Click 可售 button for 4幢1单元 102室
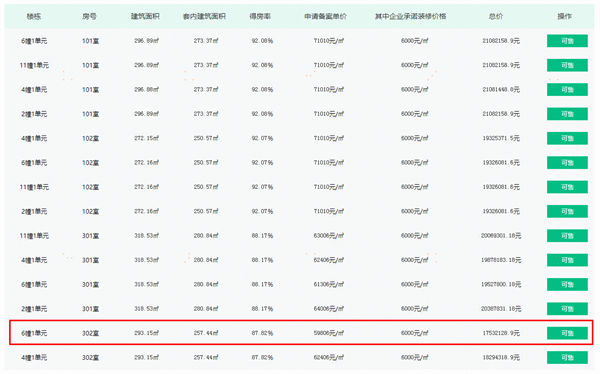The height and width of the screenshot is (374, 600). tap(567, 139)
